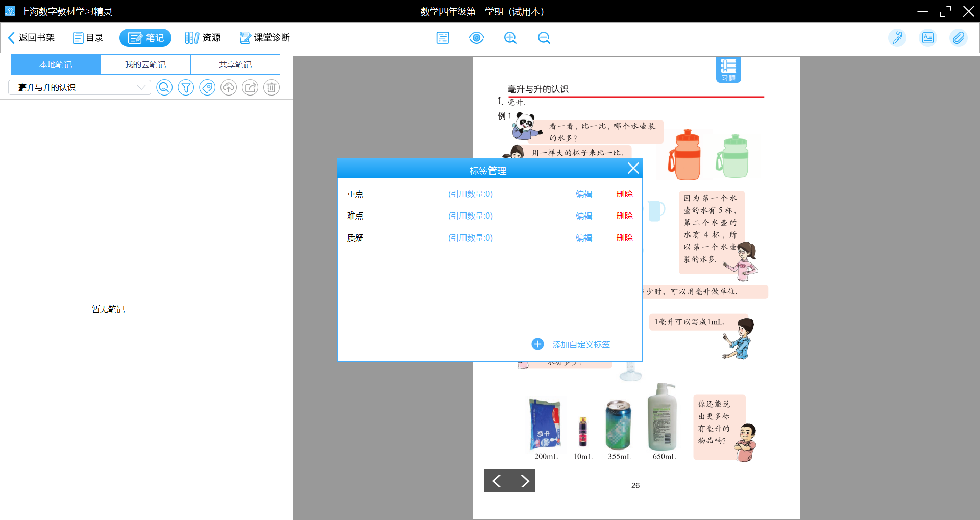Click 编辑 for the 重点 tag
The height and width of the screenshot is (520, 980).
point(584,194)
